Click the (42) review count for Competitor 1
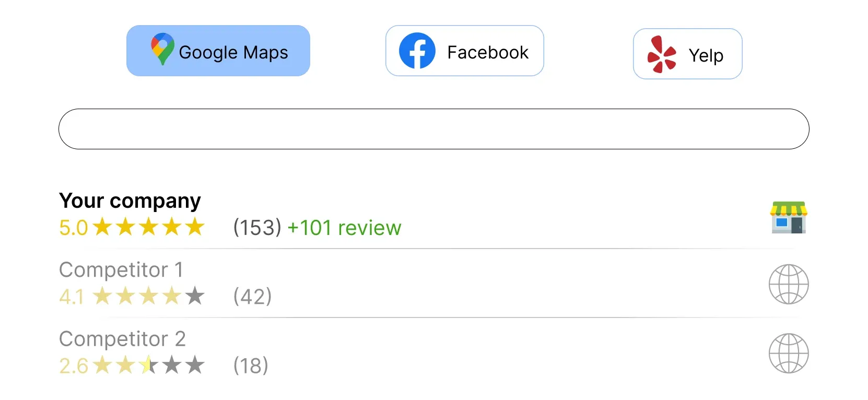The width and height of the screenshot is (868, 400). [253, 296]
